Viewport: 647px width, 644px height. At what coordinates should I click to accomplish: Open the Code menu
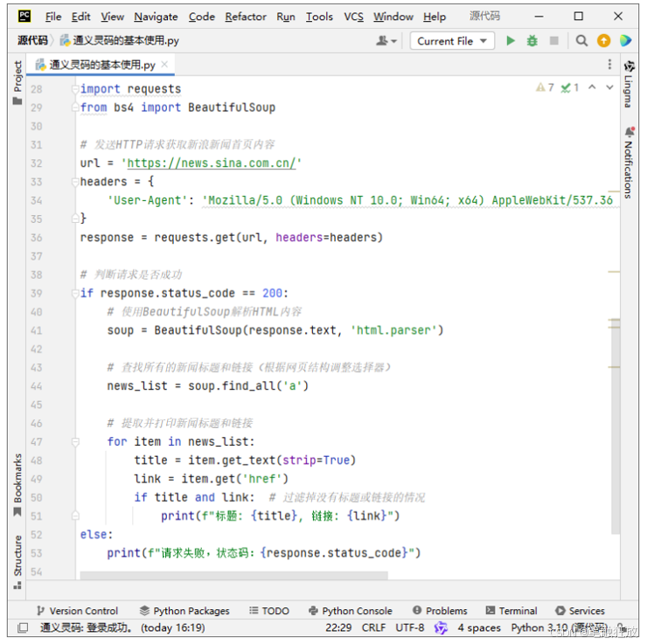pyautogui.click(x=202, y=17)
